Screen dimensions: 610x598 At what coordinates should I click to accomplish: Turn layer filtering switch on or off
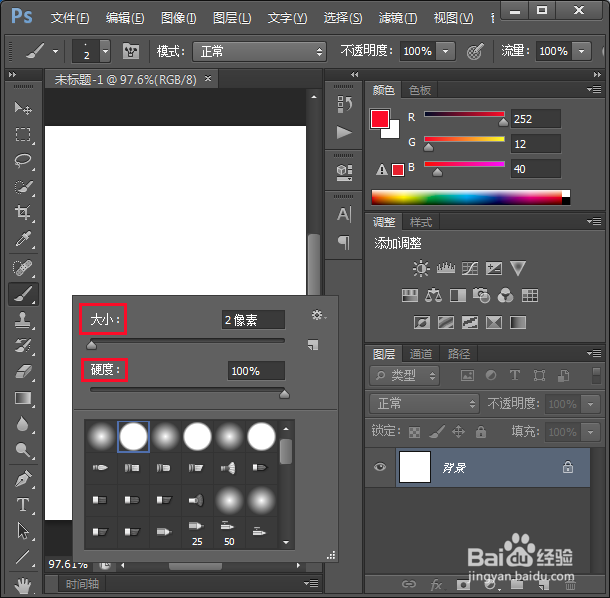pos(596,375)
